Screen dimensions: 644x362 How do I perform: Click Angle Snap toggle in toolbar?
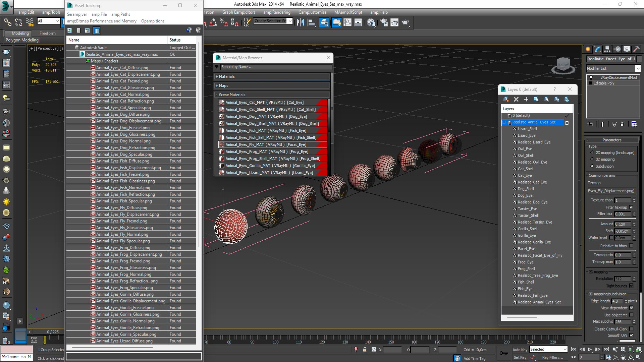[x=213, y=22]
